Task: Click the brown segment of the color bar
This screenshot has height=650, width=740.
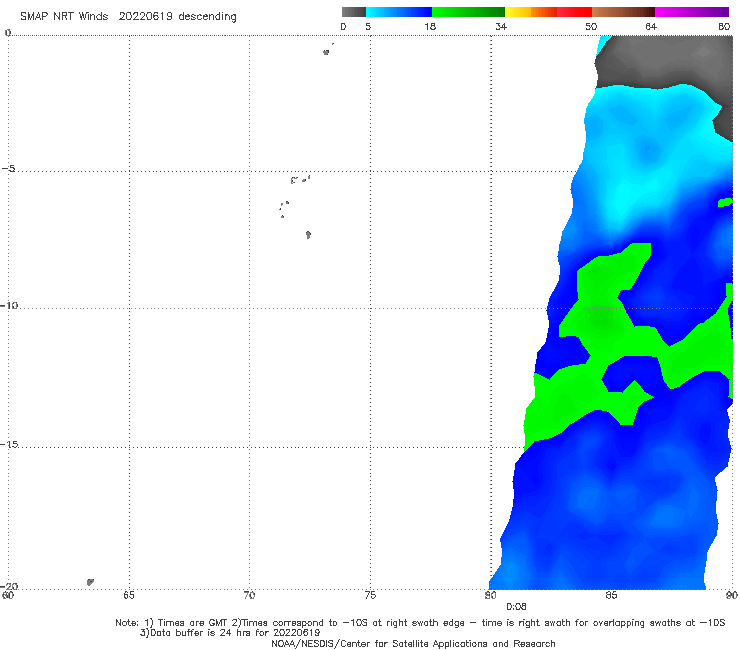Action: [623, 12]
